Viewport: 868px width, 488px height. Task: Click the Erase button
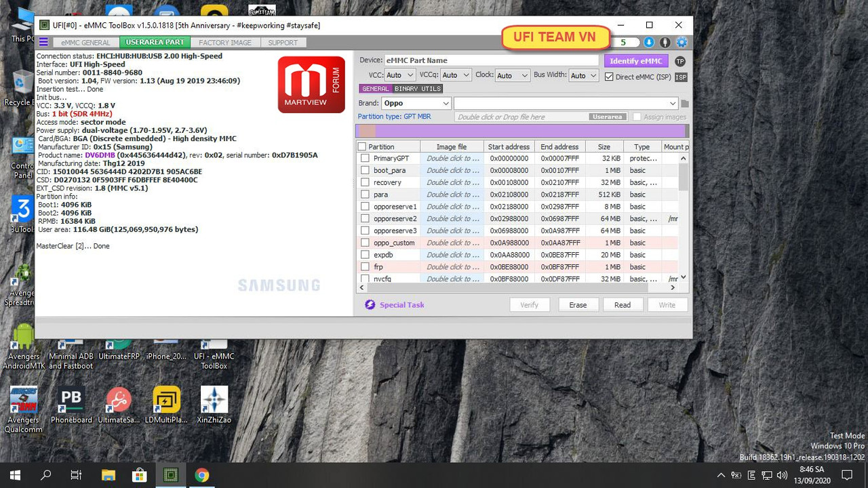[x=578, y=305]
